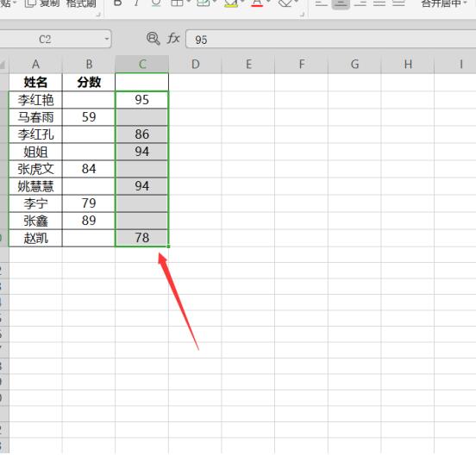Select column G header

point(354,65)
